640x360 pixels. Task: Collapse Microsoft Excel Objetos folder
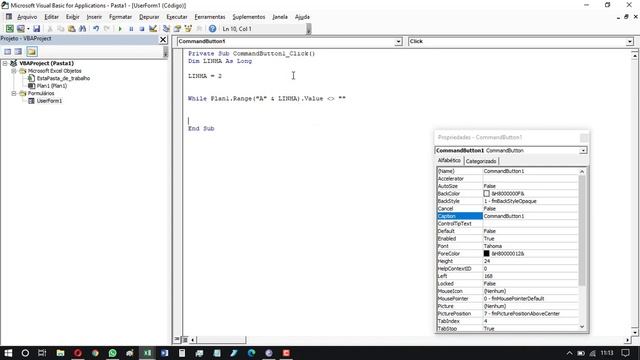tap(14, 71)
